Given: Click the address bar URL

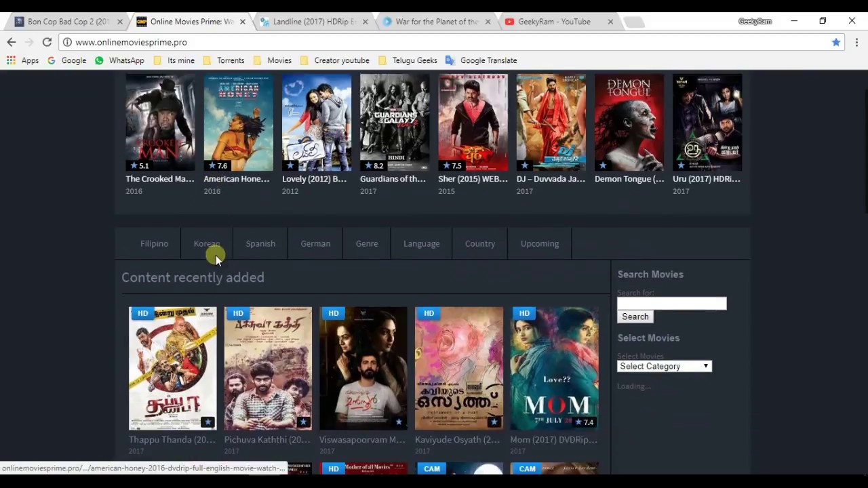Looking at the screenshot, I should point(131,42).
